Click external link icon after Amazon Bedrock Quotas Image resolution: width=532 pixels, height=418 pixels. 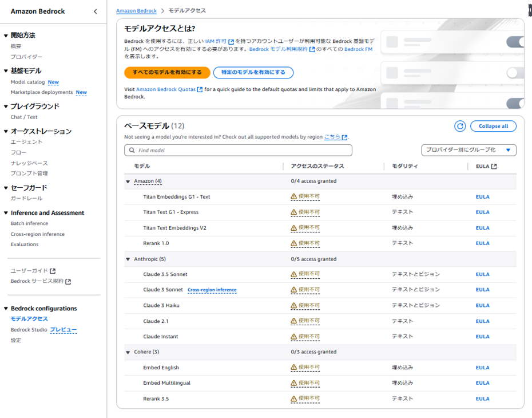(x=200, y=89)
